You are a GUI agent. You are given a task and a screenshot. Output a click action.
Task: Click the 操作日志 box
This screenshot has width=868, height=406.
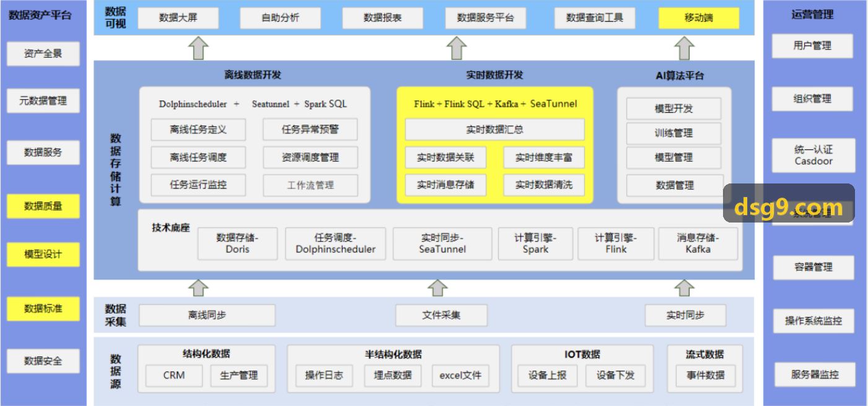coord(324,375)
